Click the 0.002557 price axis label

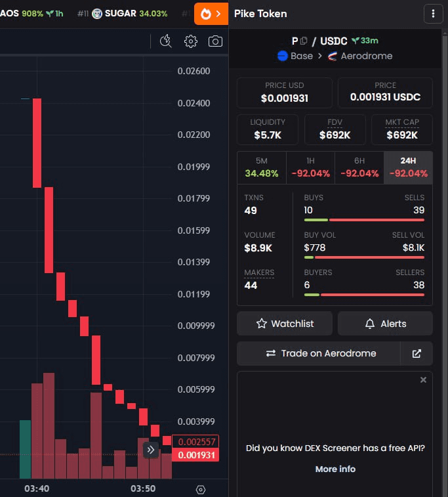[195, 442]
